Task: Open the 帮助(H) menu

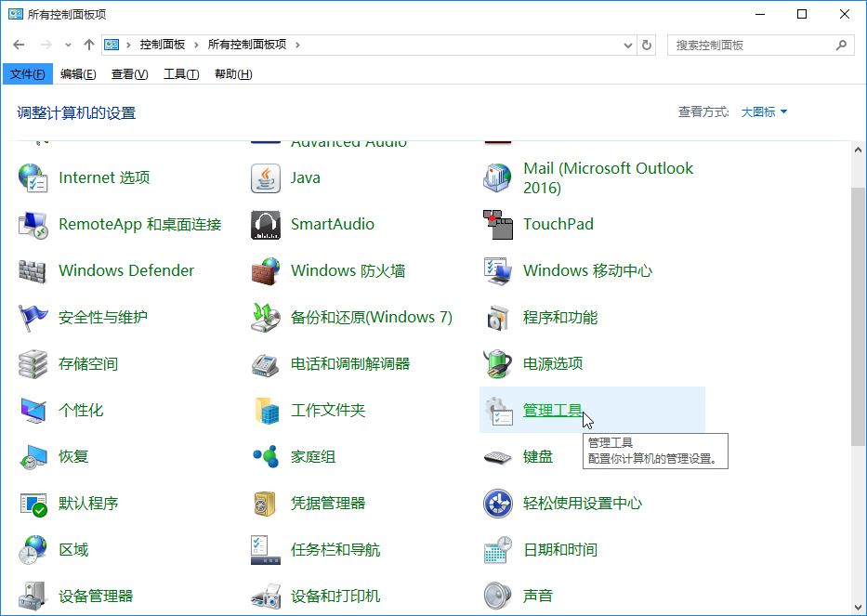Action: click(233, 74)
